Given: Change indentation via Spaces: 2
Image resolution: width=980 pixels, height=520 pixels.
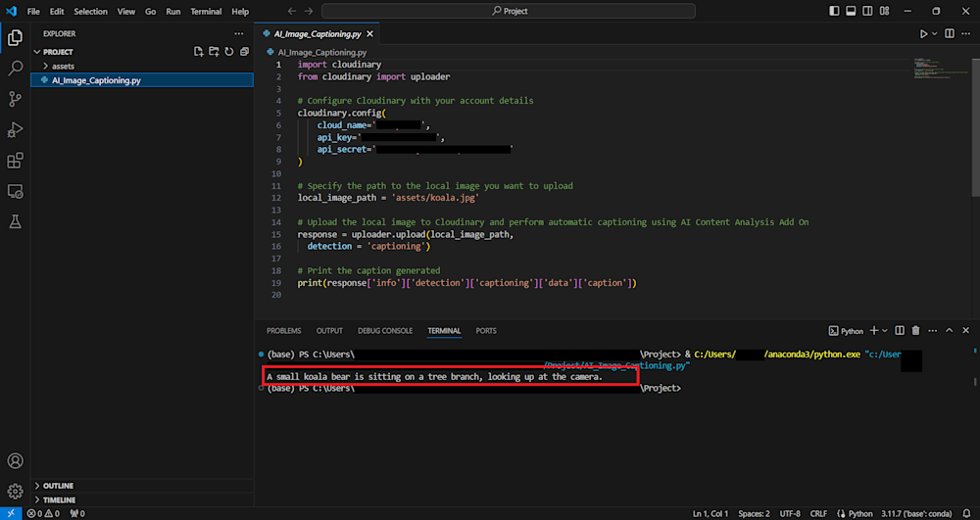Looking at the screenshot, I should click(754, 514).
